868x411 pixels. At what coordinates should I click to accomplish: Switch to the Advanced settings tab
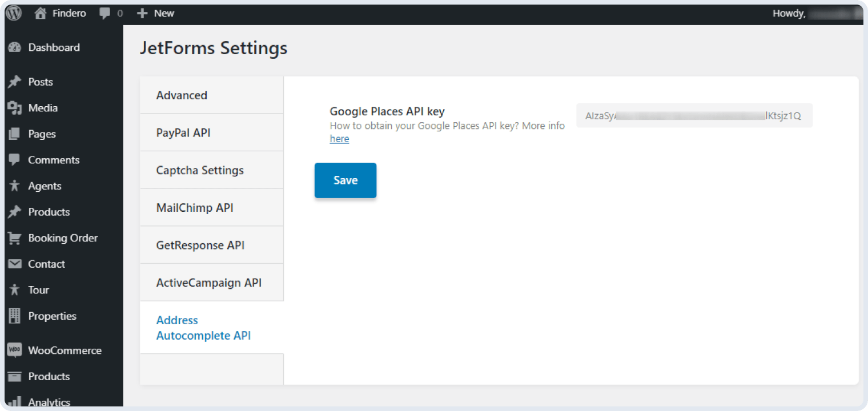182,95
